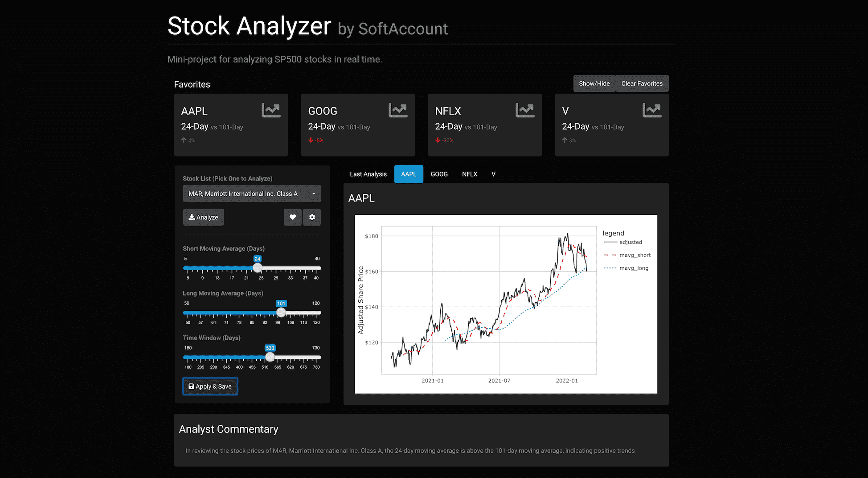Image resolution: width=868 pixels, height=478 pixels.
Task: Switch to the Last Analysis tab
Action: tap(368, 174)
